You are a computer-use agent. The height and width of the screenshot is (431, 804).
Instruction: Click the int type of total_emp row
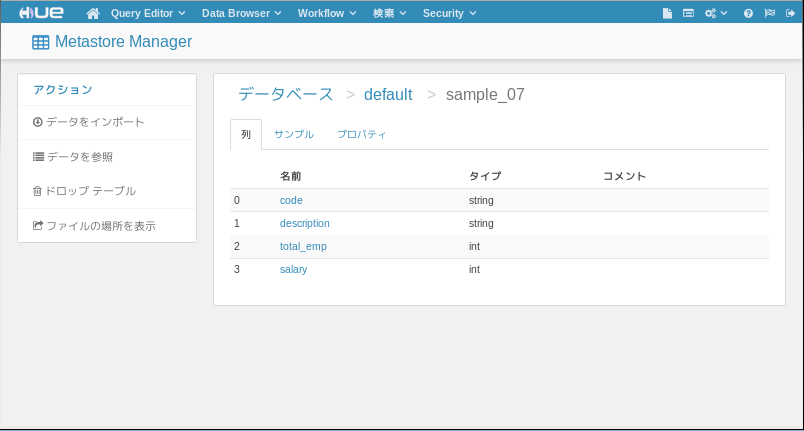pos(474,247)
